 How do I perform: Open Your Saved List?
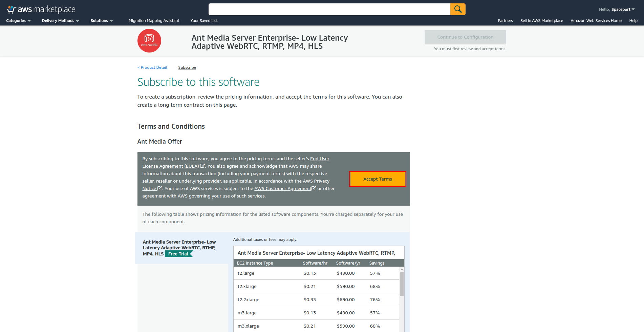point(204,21)
